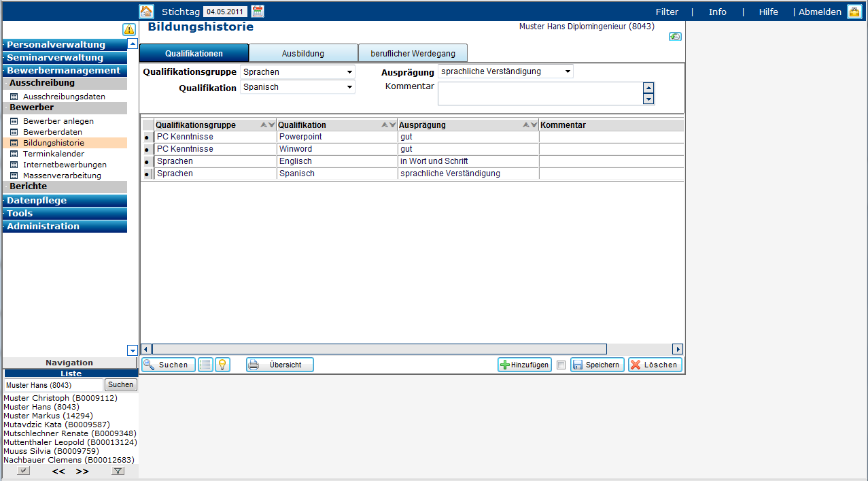Select the row marker for Powerpoint
Image resolution: width=868 pixels, height=481 pixels.
[147, 137]
